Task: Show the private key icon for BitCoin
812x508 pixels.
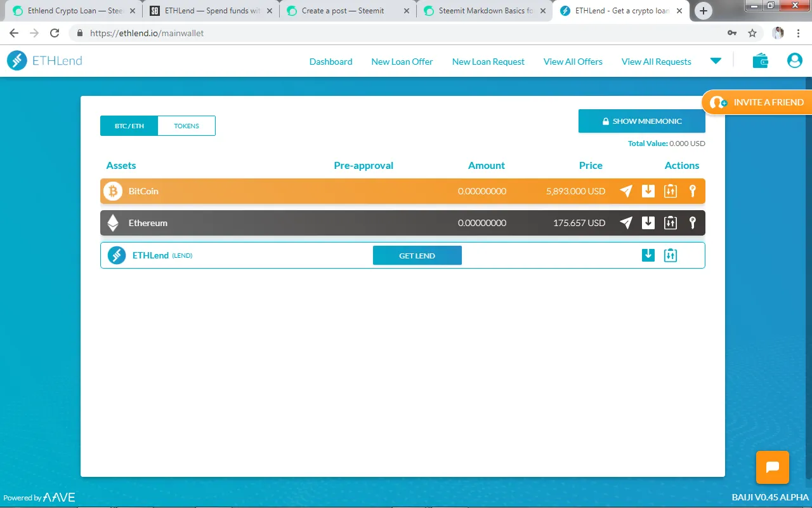Action: click(693, 191)
